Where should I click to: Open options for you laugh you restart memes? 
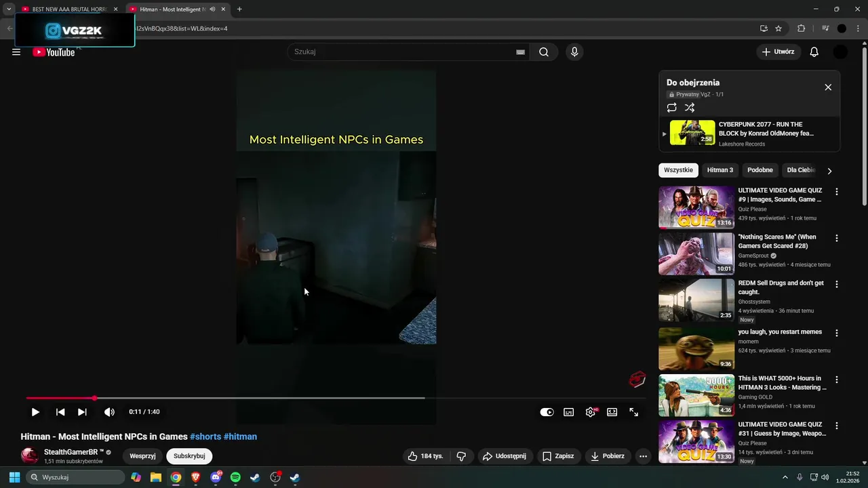tap(836, 333)
